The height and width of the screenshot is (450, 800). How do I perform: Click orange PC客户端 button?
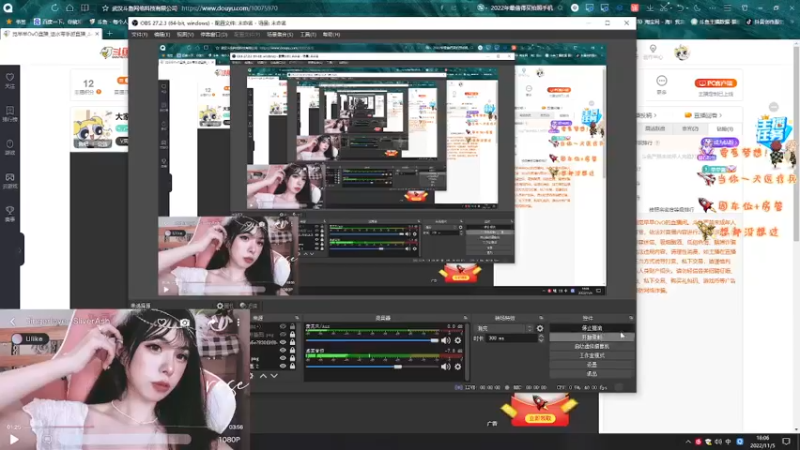715,83
